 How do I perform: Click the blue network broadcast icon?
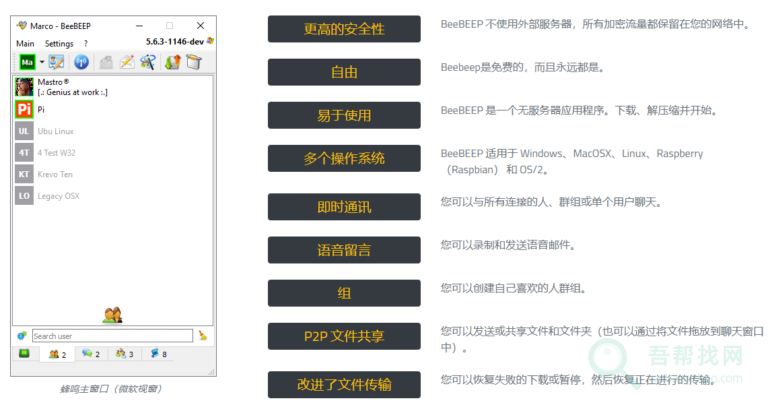[x=82, y=62]
